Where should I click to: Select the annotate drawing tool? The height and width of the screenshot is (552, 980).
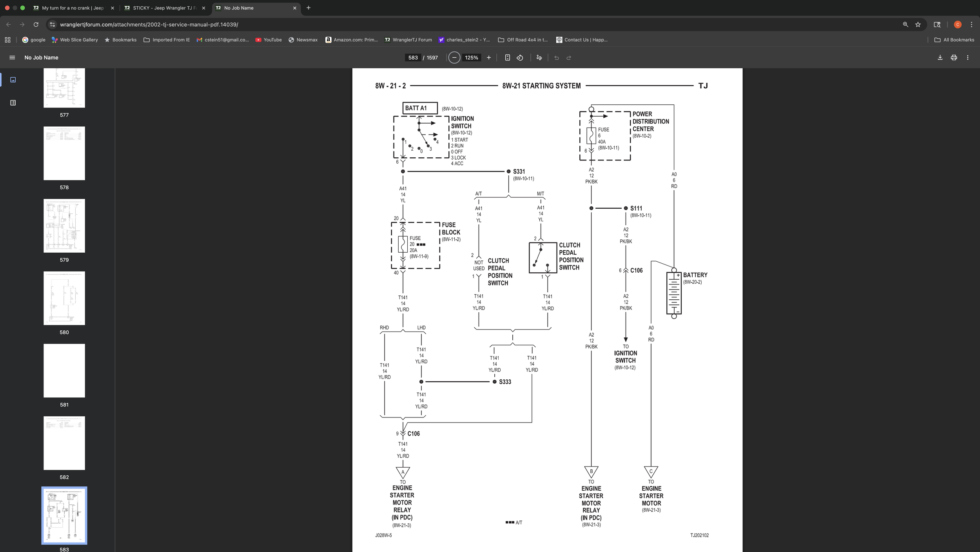tap(539, 57)
